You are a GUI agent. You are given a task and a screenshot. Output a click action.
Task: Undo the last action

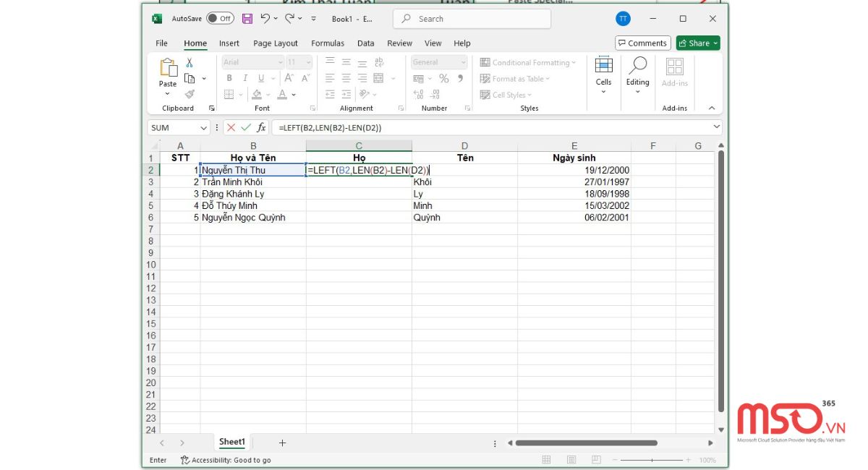[265, 19]
